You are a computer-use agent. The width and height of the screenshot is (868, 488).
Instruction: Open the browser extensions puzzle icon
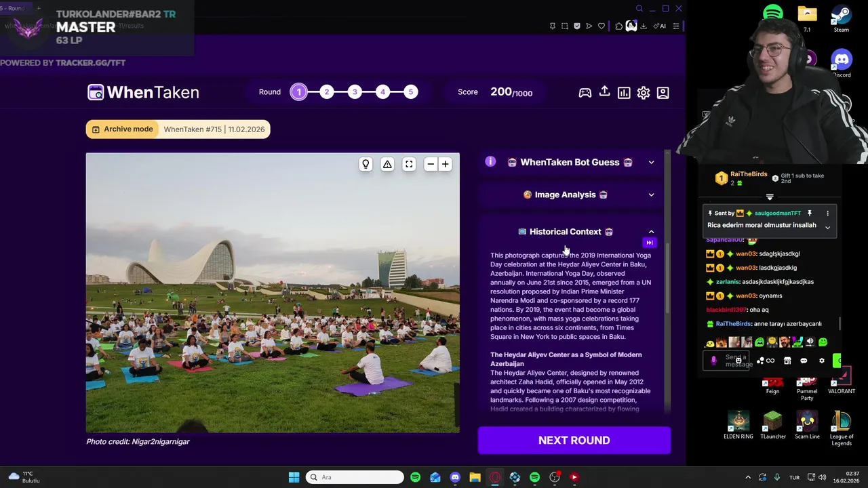tap(619, 26)
